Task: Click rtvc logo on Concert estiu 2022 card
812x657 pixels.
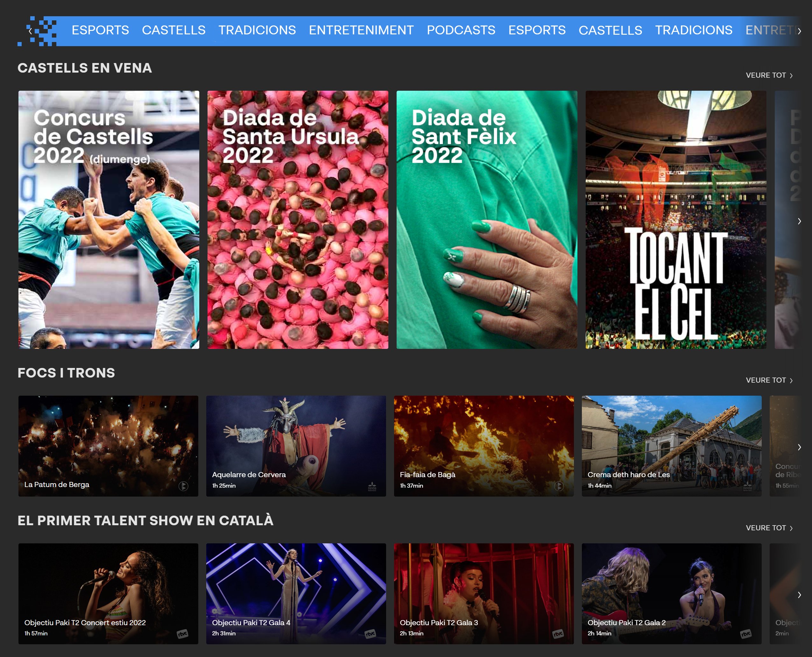Action: click(x=183, y=634)
